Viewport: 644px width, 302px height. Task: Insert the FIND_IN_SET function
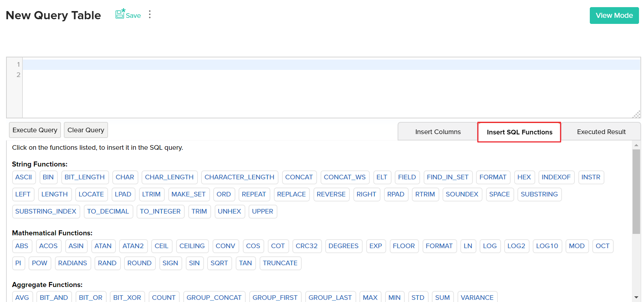[448, 177]
